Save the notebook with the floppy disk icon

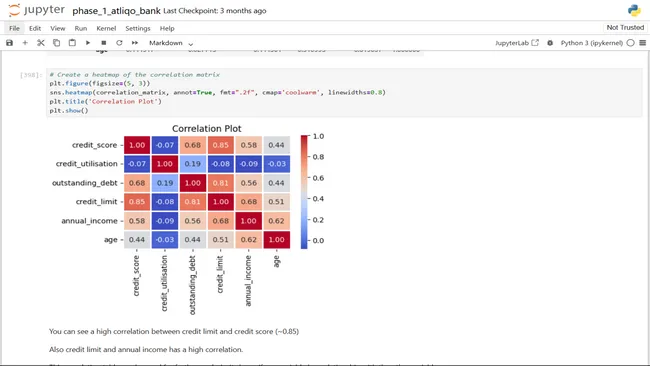(9, 43)
